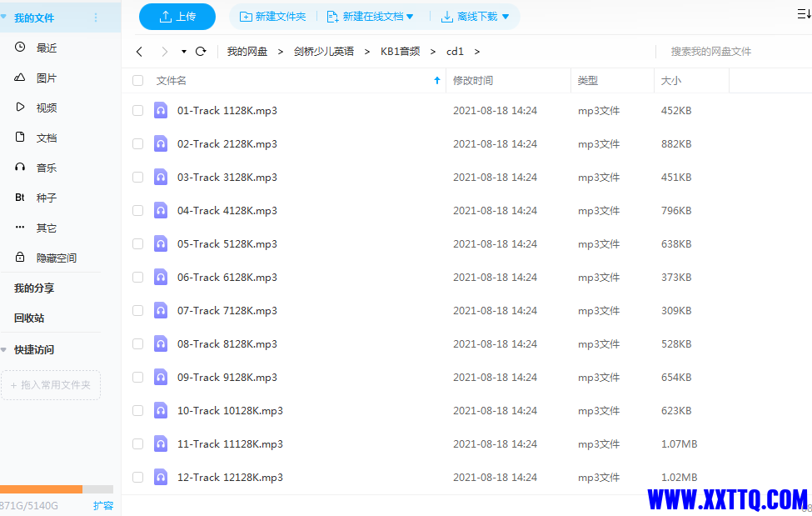Open the 图片 pictures category
The width and height of the screenshot is (812, 516).
pos(47,78)
